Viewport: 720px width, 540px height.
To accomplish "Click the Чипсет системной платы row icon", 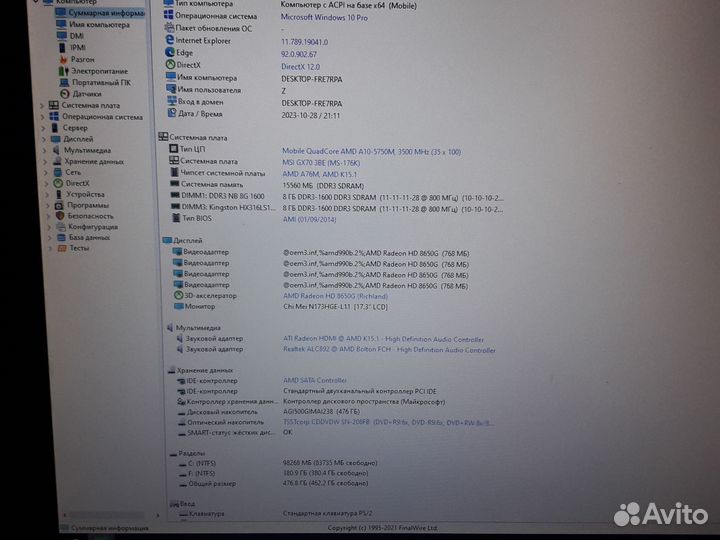I will (x=174, y=172).
